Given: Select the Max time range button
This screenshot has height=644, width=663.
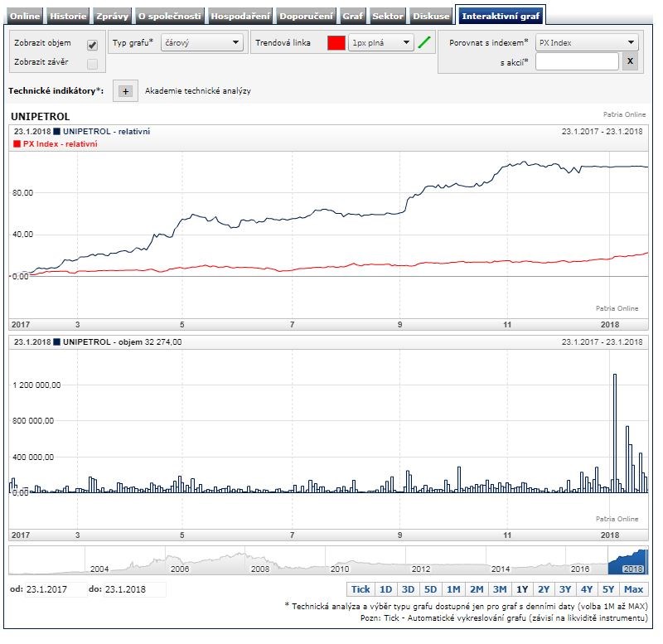Looking at the screenshot, I should coord(634,589).
